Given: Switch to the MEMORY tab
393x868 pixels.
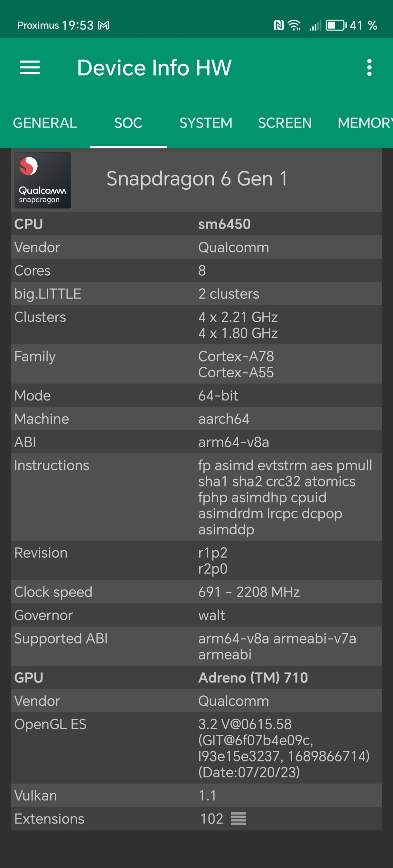Looking at the screenshot, I should click(364, 123).
